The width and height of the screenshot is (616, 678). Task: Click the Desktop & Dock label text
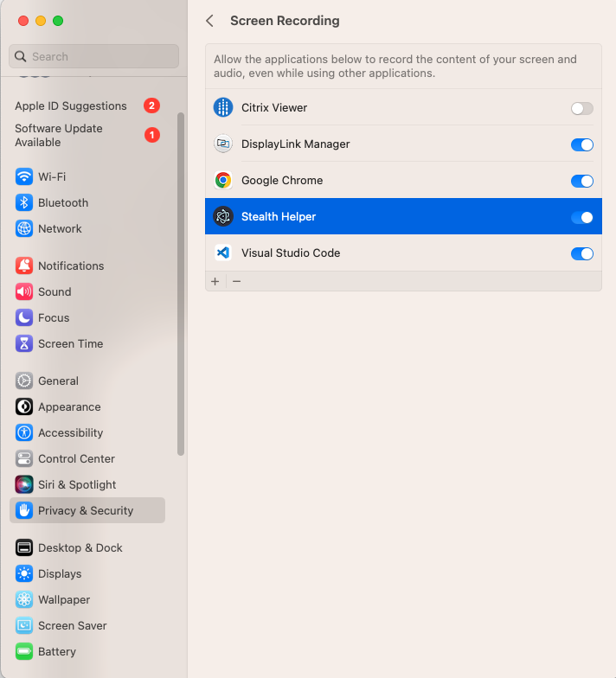click(80, 548)
